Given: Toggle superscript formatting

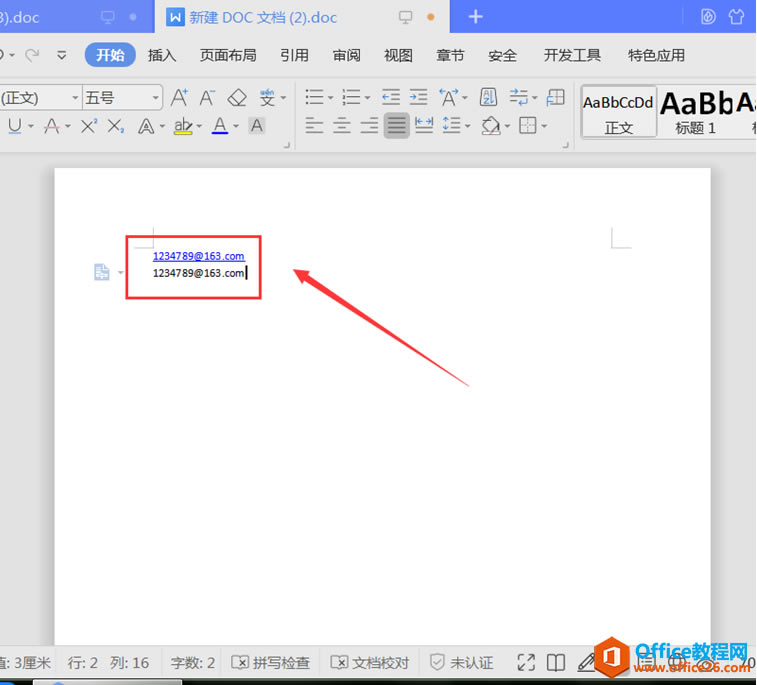Looking at the screenshot, I should click(89, 126).
